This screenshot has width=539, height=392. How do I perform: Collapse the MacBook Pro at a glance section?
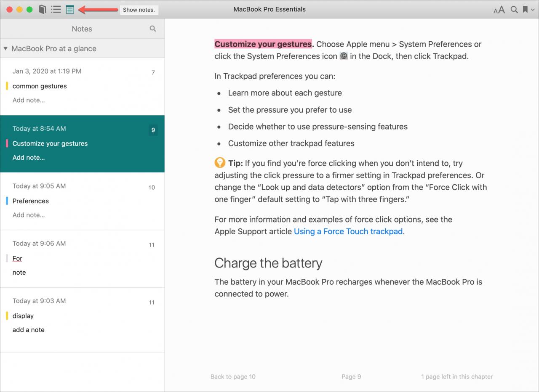(5, 48)
